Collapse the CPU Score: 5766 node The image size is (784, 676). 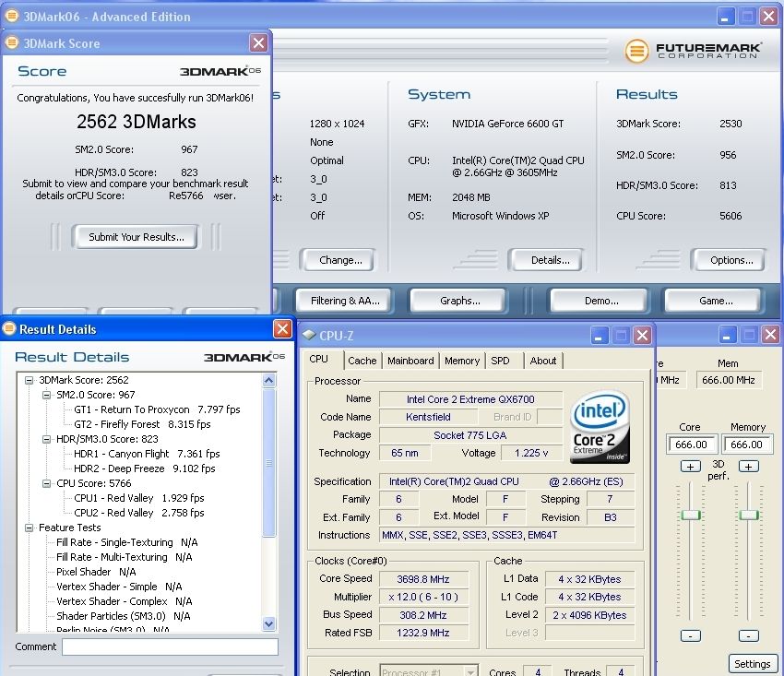click(46, 483)
